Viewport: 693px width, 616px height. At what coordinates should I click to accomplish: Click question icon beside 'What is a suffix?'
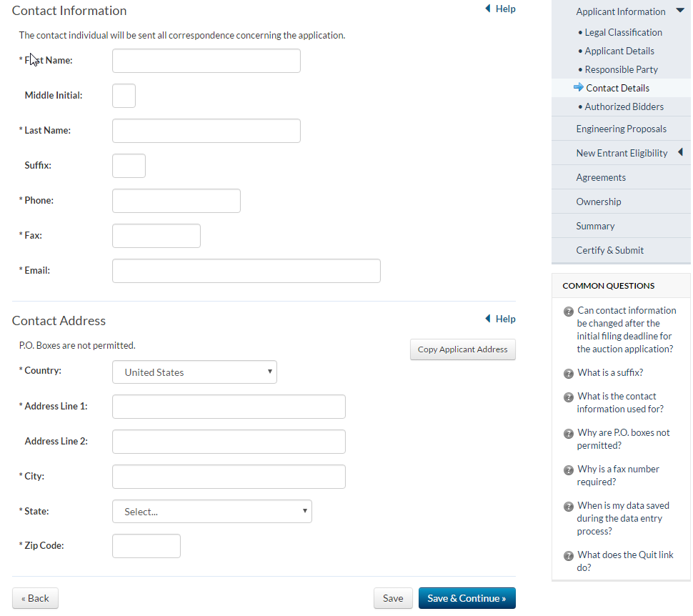pyautogui.click(x=569, y=374)
